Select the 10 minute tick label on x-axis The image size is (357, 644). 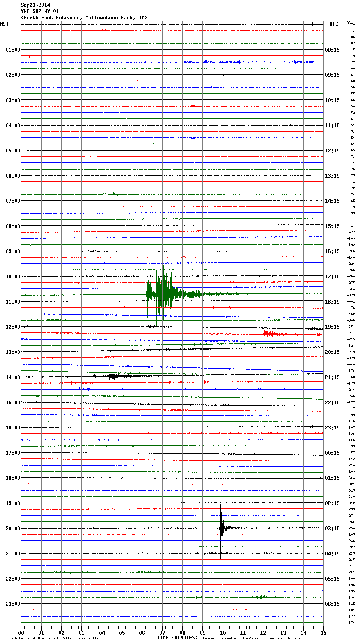[223, 633]
